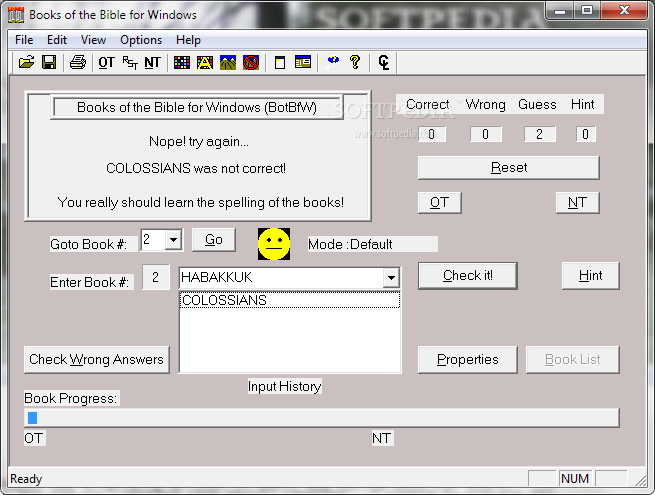Screen dimensions: 655x495
Task: Click the Wrong count box
Action: click(x=485, y=134)
